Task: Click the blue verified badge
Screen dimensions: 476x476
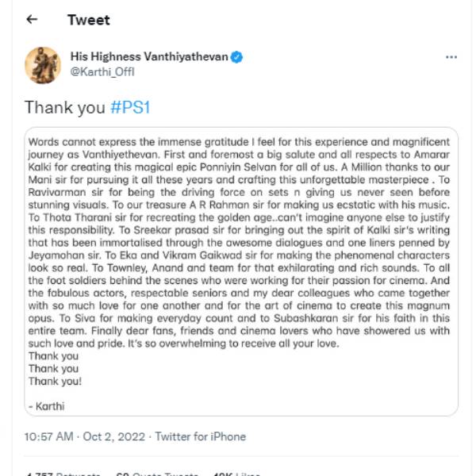Action: (x=236, y=57)
